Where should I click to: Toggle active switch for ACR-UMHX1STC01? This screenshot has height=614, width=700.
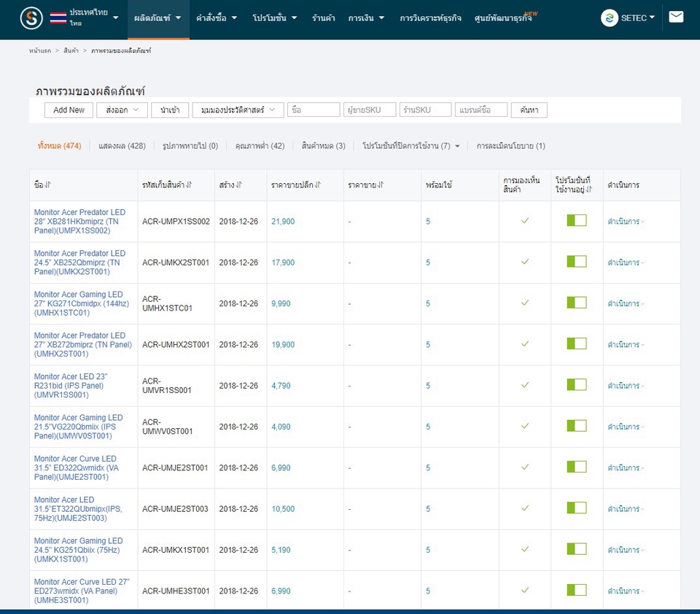577,303
